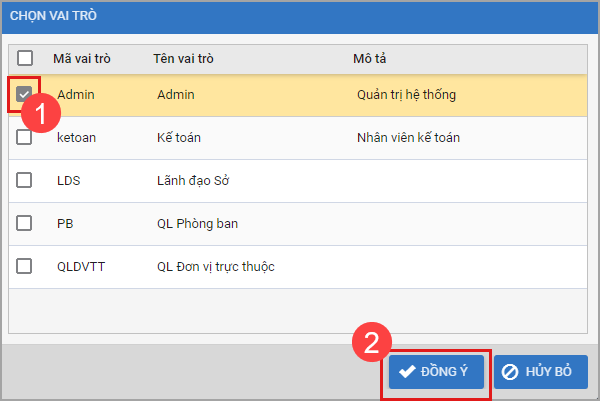Viewport: 600px width, 401px height.
Task: Enable the ketoan role checkbox
Action: click(25, 137)
